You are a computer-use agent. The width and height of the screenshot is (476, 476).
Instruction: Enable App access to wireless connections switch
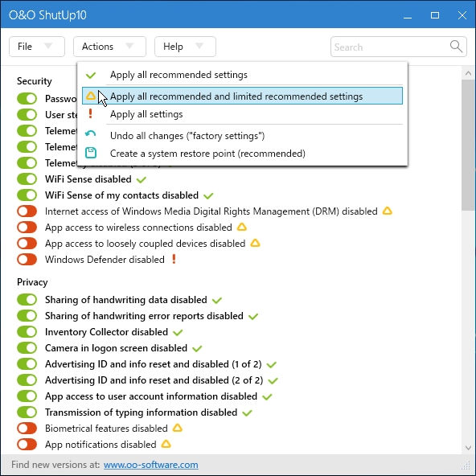tap(27, 228)
